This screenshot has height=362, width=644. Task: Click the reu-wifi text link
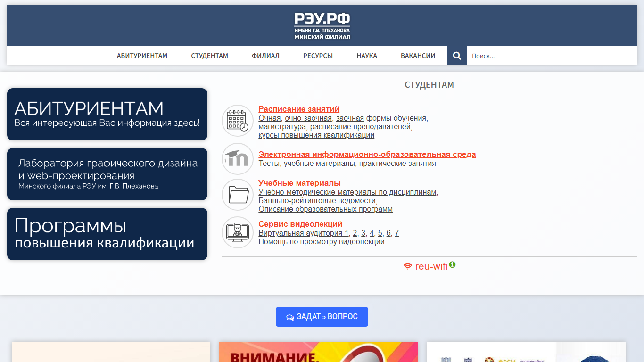[x=431, y=267]
